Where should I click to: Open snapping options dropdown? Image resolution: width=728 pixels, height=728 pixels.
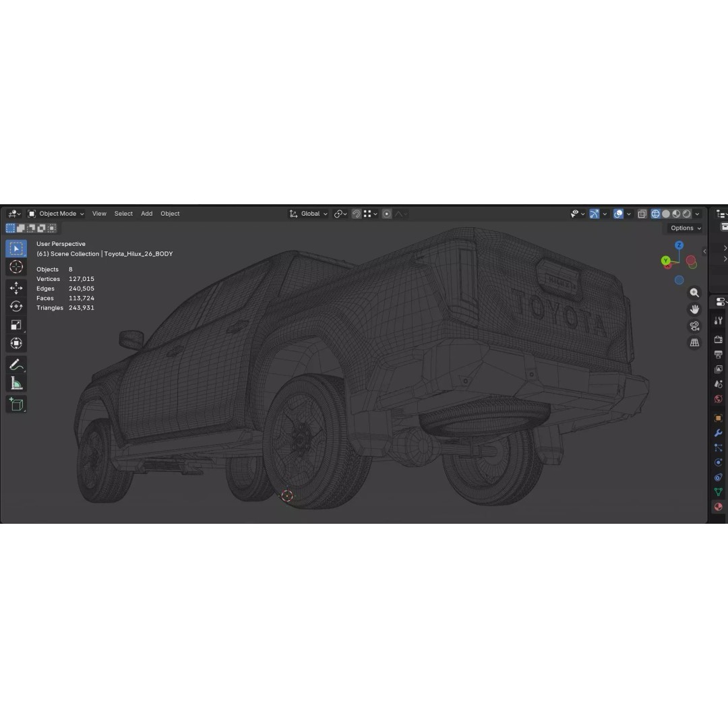click(x=371, y=214)
